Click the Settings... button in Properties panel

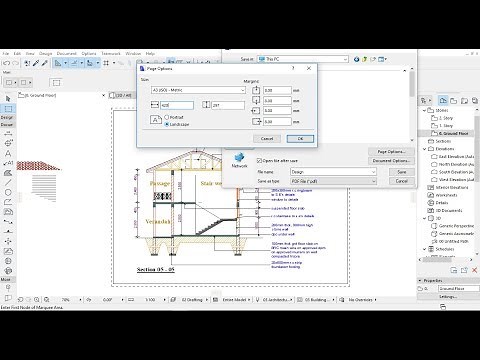click(448, 296)
